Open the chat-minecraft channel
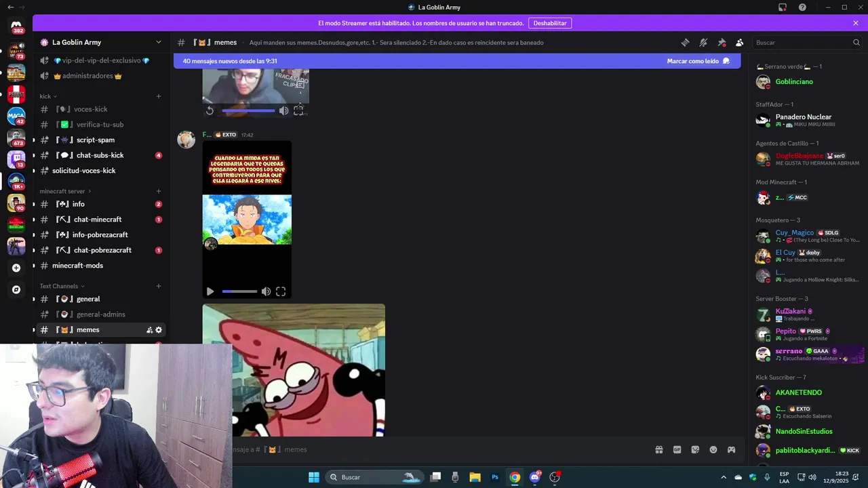The height and width of the screenshot is (488, 868). pyautogui.click(x=101, y=220)
